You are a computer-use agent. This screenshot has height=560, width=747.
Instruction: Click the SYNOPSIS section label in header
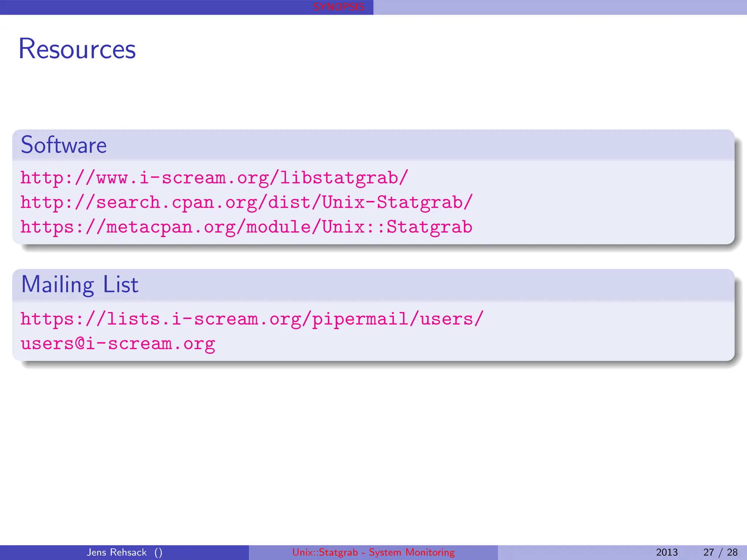(x=338, y=7)
